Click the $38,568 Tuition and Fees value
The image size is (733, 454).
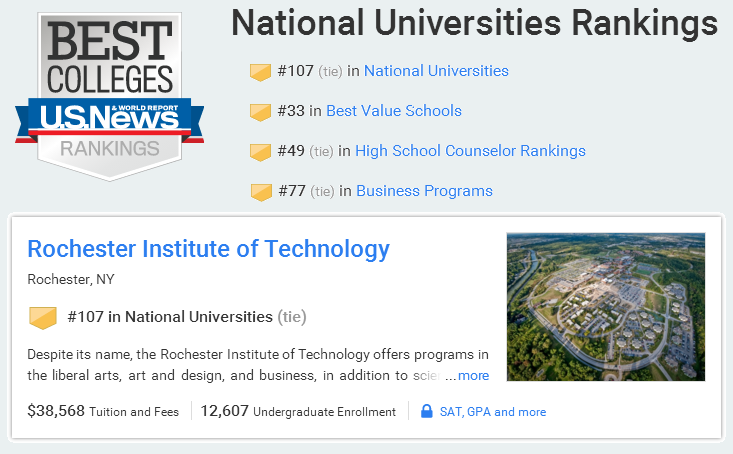[103, 411]
